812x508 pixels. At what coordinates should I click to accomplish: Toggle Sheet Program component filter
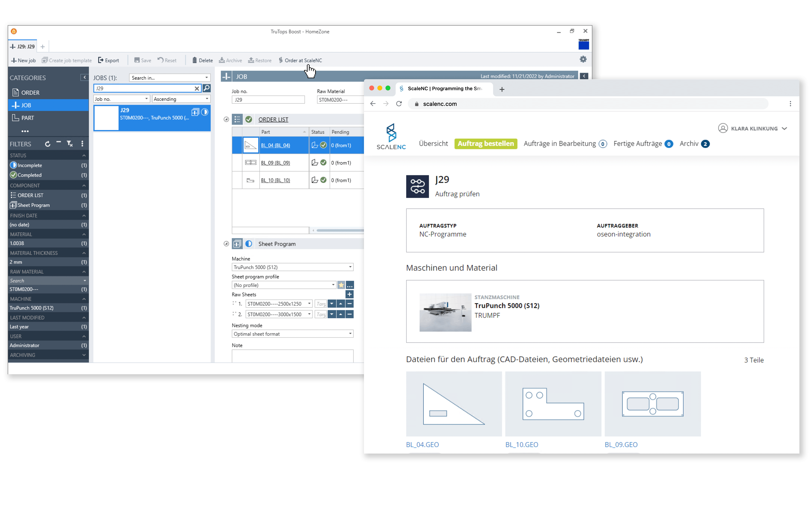[x=48, y=205]
